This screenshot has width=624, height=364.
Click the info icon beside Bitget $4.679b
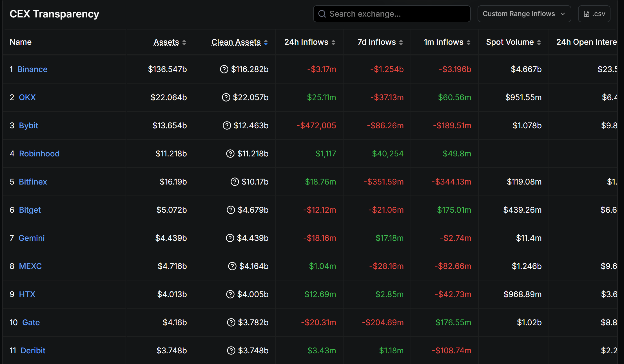(x=231, y=210)
